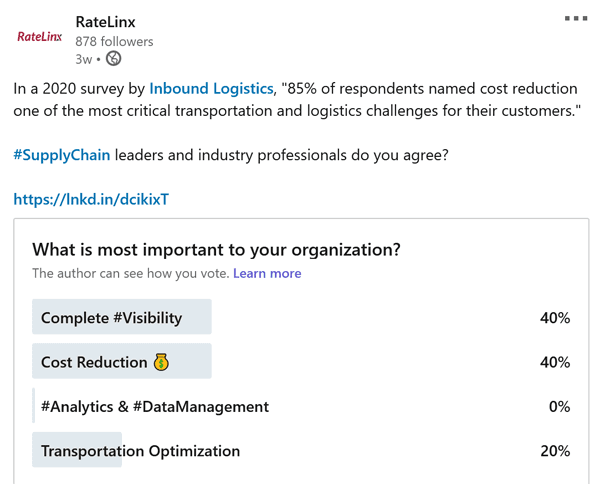The width and height of the screenshot is (600, 484).
Task: Open the Inbound Logistics mention link
Action: [x=211, y=89]
